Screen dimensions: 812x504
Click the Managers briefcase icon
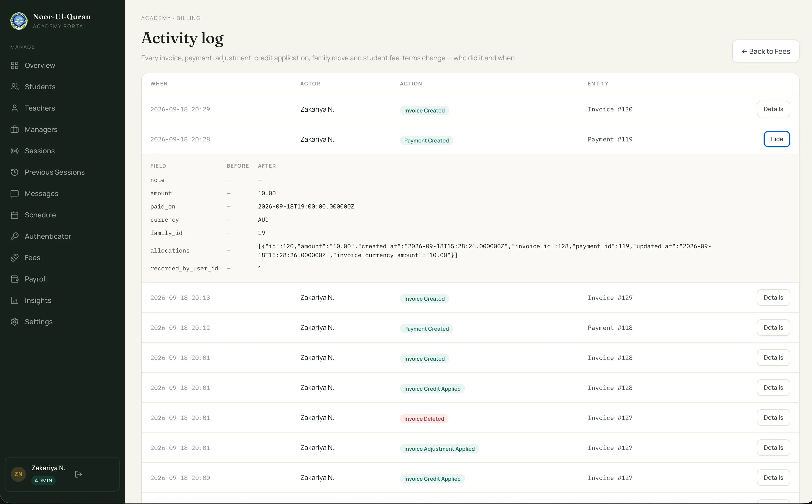coord(14,129)
